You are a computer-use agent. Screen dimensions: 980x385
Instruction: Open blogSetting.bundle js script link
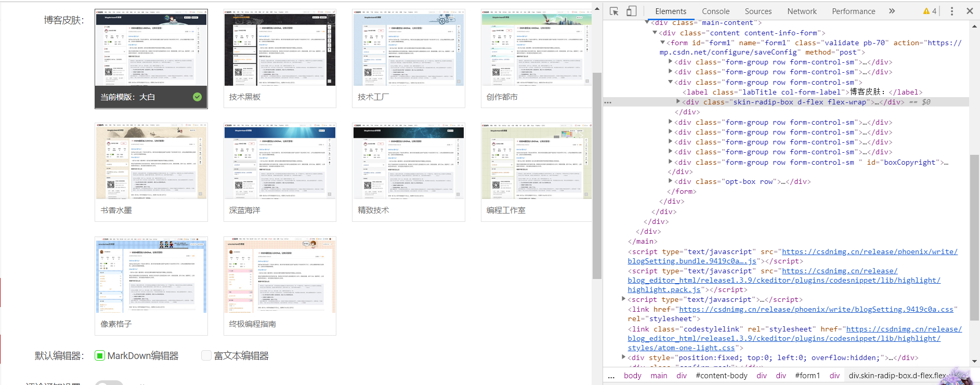[x=792, y=256]
